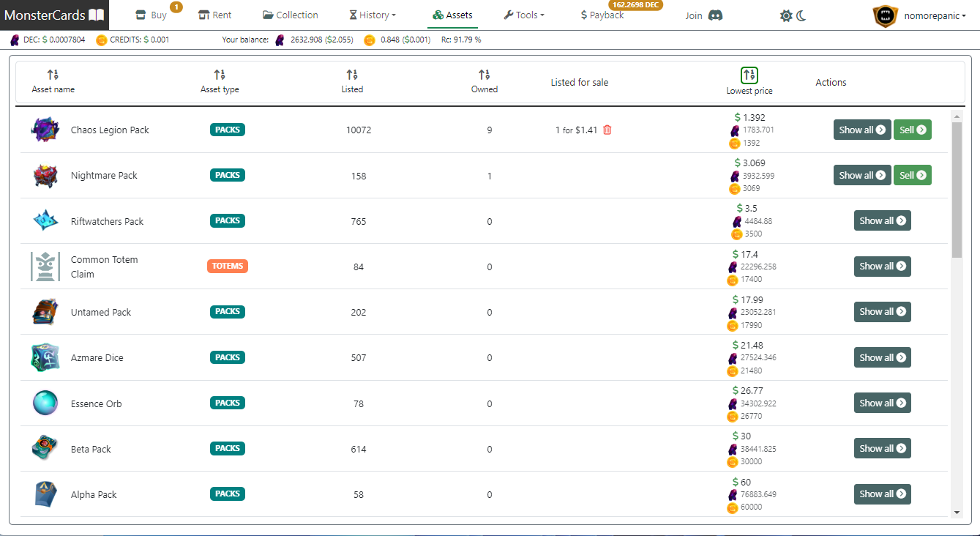The width and height of the screenshot is (980, 536).
Task: Show all Common Totem Claim listings
Action: [x=883, y=266]
